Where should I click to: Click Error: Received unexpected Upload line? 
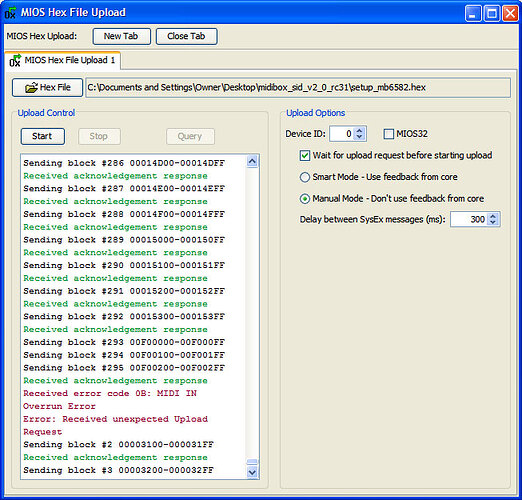click(x=115, y=419)
